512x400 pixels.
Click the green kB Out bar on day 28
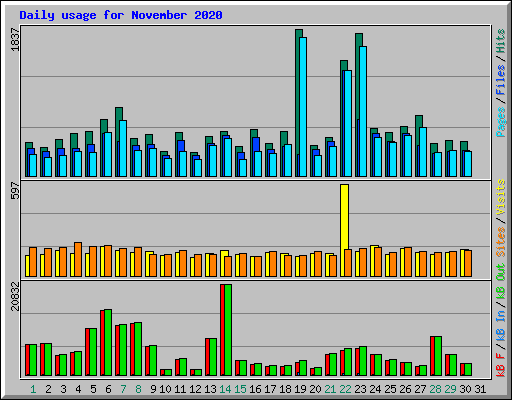(x=438, y=356)
